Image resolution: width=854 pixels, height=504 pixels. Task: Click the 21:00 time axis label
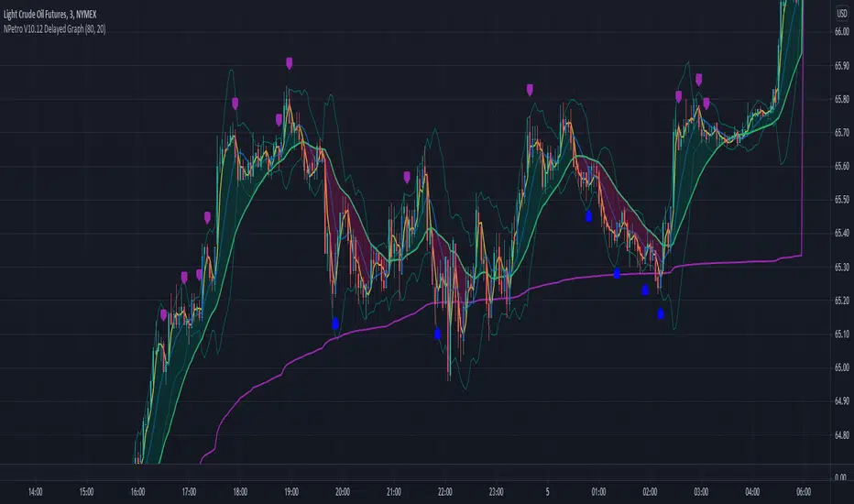394,492
